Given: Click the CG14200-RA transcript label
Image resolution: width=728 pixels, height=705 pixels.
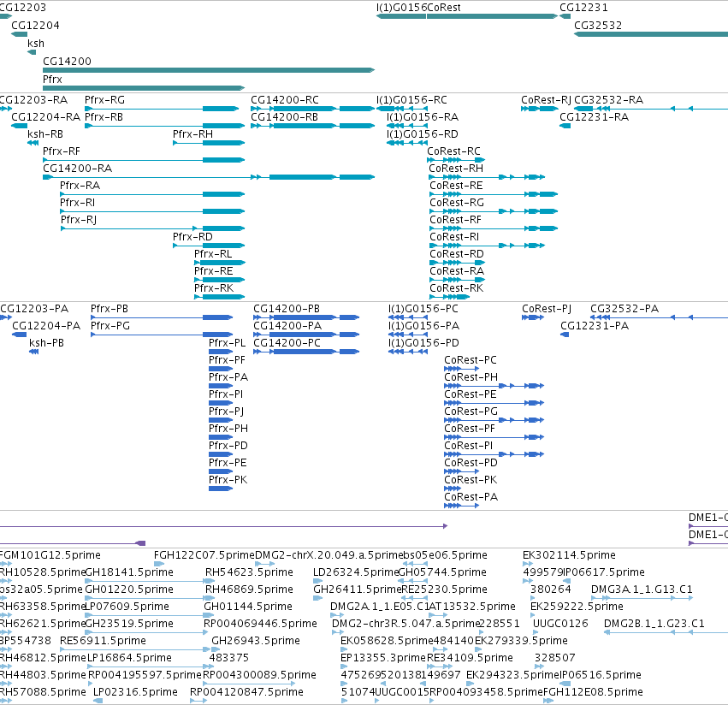Looking at the screenshot, I should coord(78,169).
